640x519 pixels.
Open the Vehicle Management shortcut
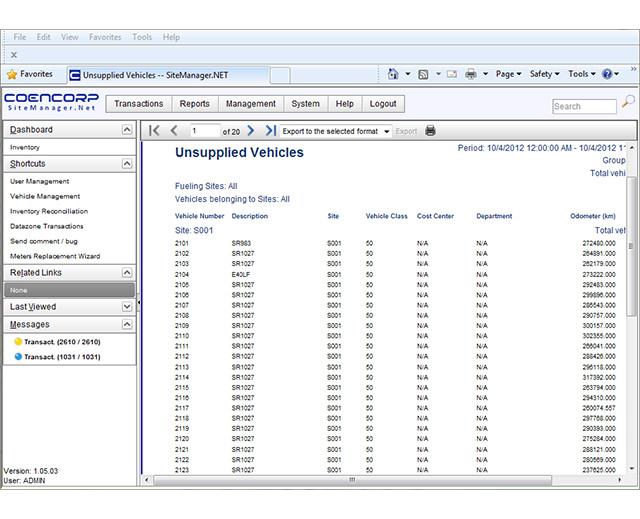pyautogui.click(x=44, y=197)
